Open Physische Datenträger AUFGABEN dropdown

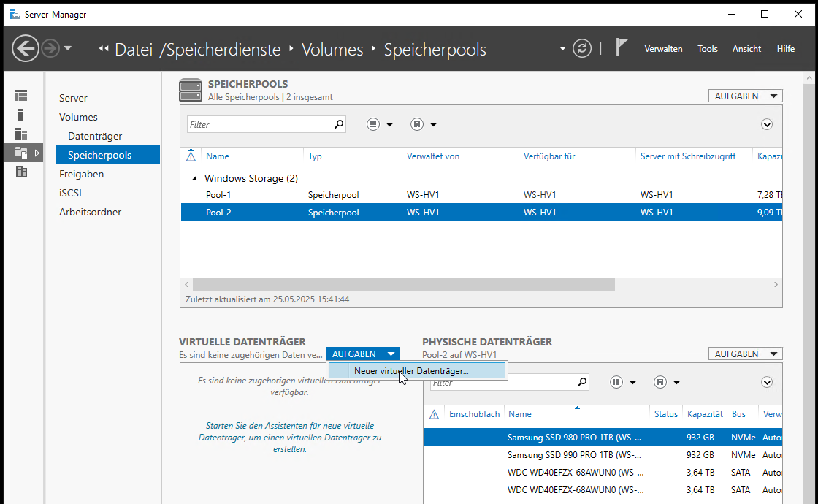(745, 354)
